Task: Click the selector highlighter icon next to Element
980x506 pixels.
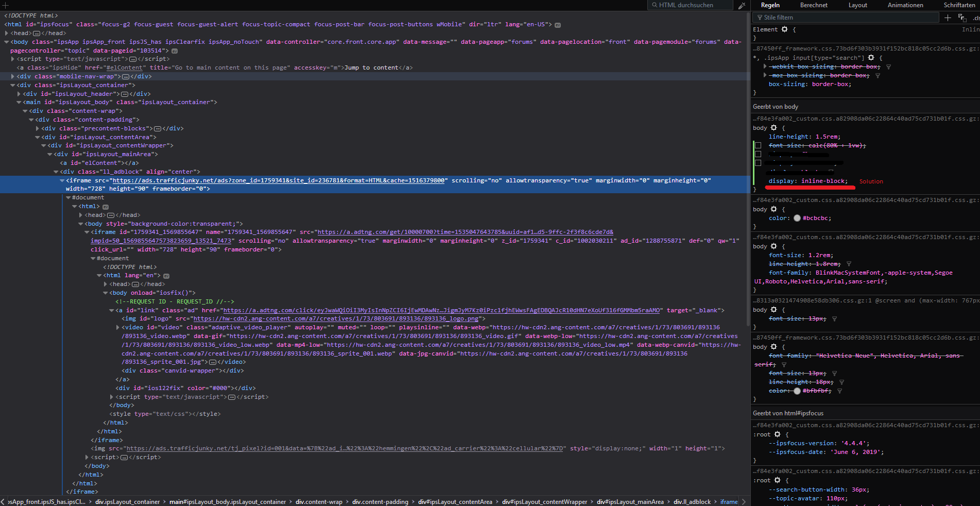Action: point(784,29)
